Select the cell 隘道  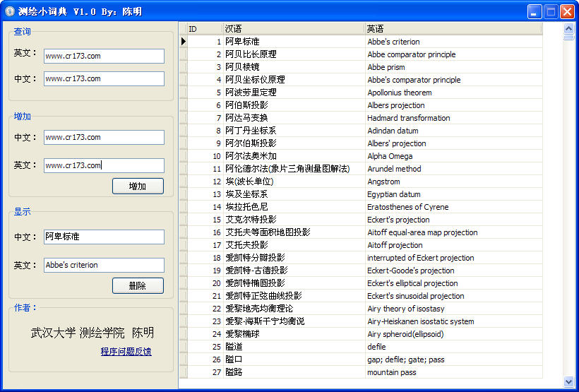coord(294,347)
